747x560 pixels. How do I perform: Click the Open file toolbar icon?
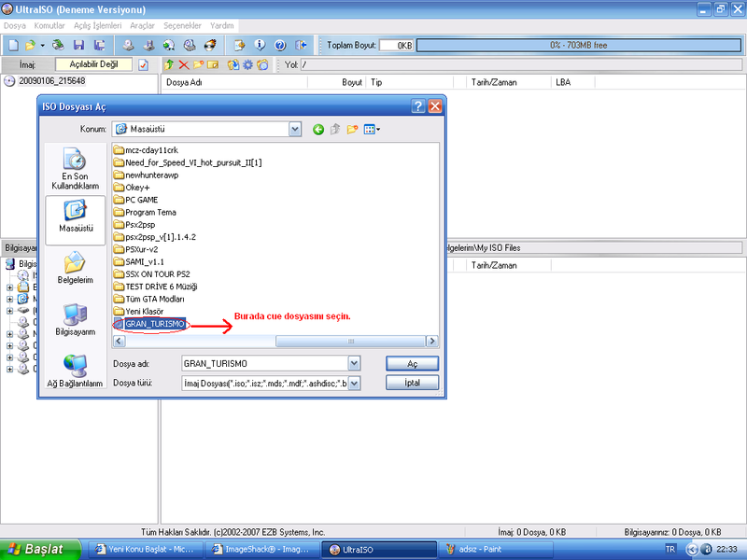(x=31, y=45)
